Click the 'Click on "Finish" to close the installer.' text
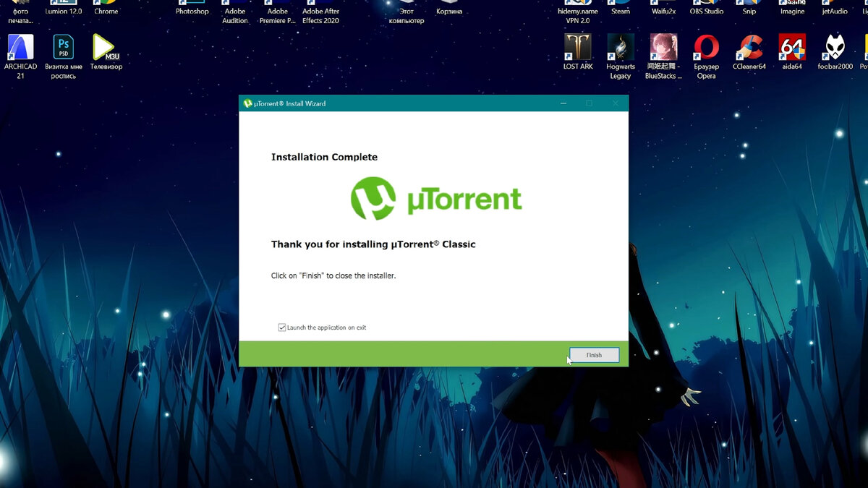This screenshot has width=868, height=488. [333, 275]
